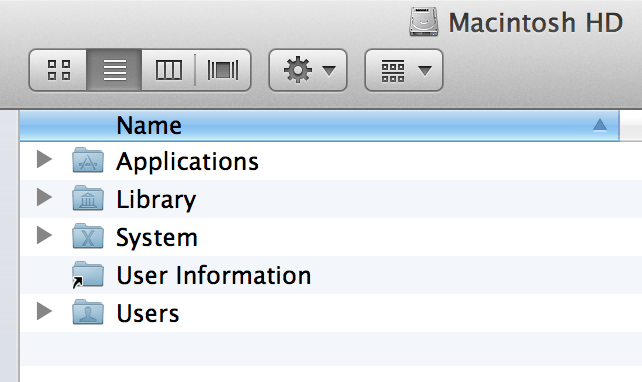
Task: Click the Macintosh HD window title
Action: [x=536, y=22]
